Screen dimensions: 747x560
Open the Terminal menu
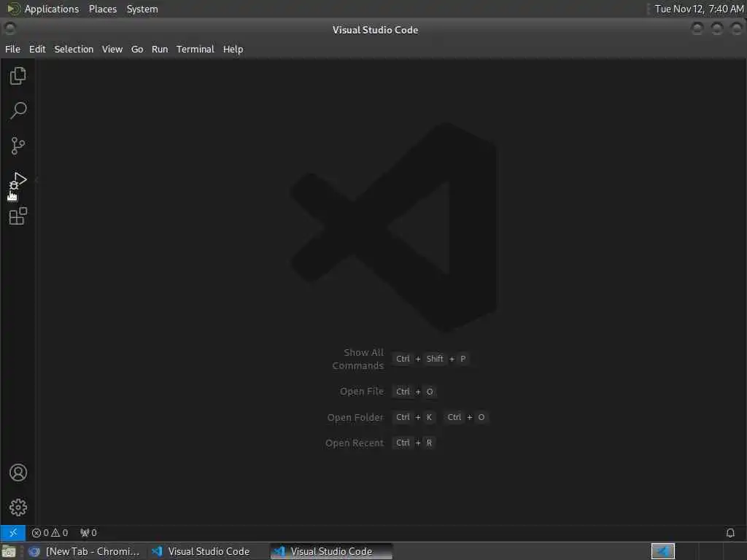pyautogui.click(x=196, y=49)
